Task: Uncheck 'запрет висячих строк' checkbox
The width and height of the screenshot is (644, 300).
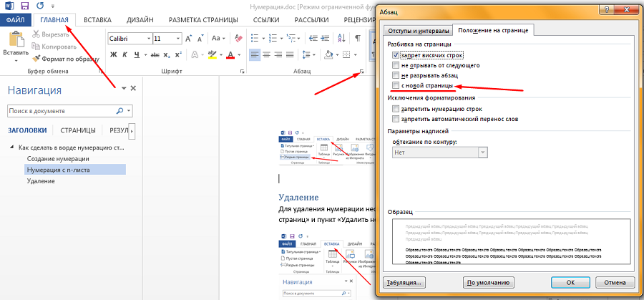Action: (396, 54)
